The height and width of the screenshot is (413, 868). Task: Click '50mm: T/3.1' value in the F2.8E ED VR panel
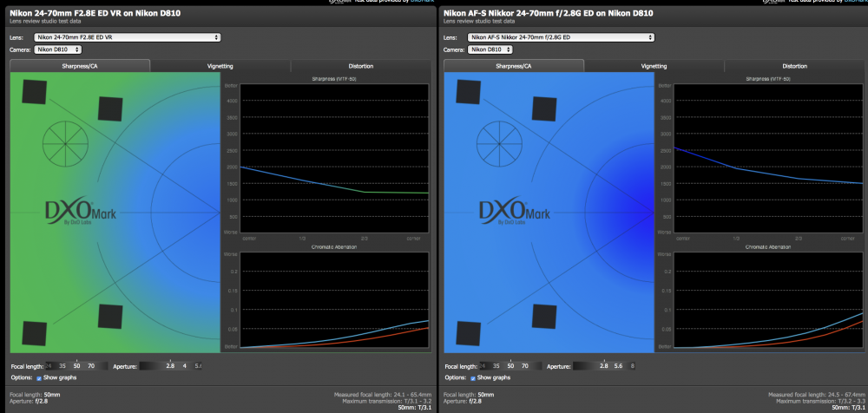pyautogui.click(x=415, y=408)
